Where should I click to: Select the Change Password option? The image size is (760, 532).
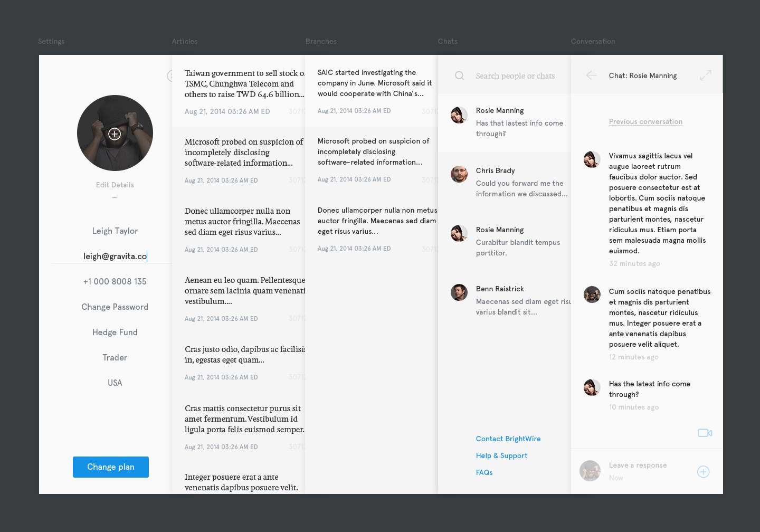115,307
